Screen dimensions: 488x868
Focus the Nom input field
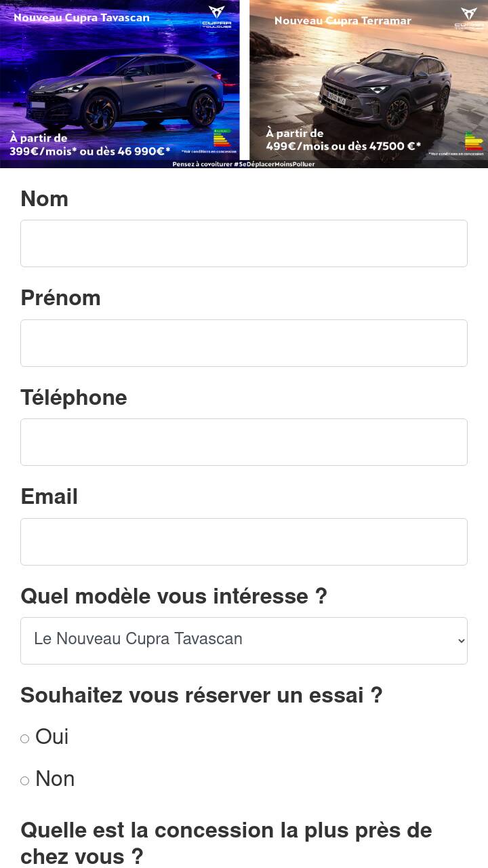[x=244, y=243]
